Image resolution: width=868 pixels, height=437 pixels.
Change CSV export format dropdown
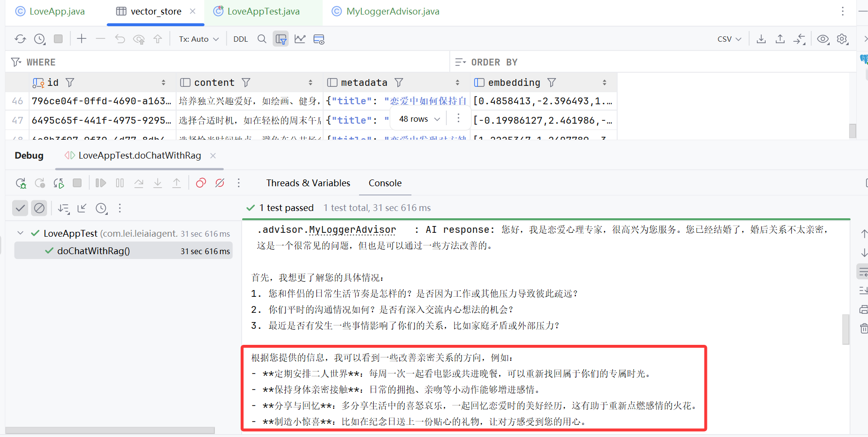729,39
